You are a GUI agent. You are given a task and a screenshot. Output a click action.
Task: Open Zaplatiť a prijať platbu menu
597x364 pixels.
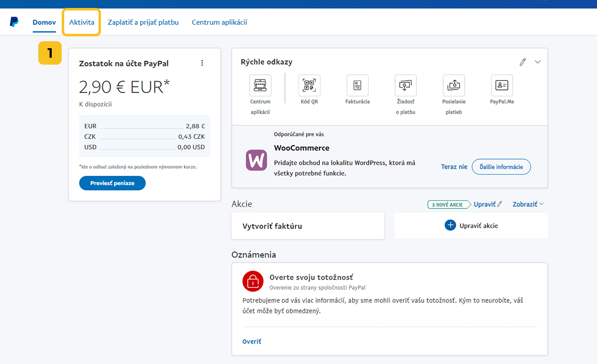[x=143, y=22]
